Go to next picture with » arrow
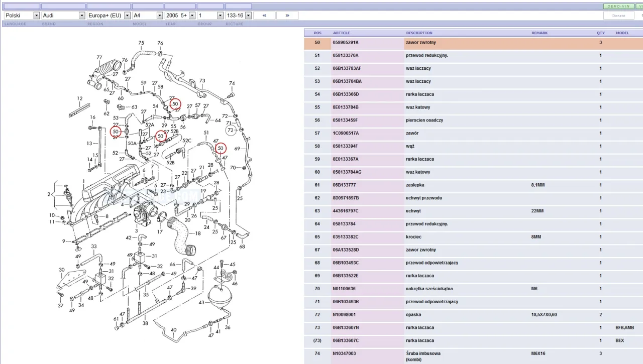 tap(287, 16)
